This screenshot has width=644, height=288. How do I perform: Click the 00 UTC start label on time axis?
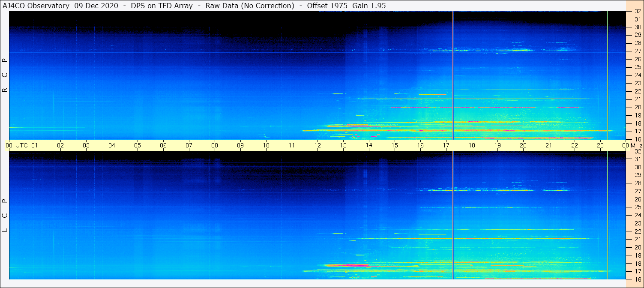[16, 145]
